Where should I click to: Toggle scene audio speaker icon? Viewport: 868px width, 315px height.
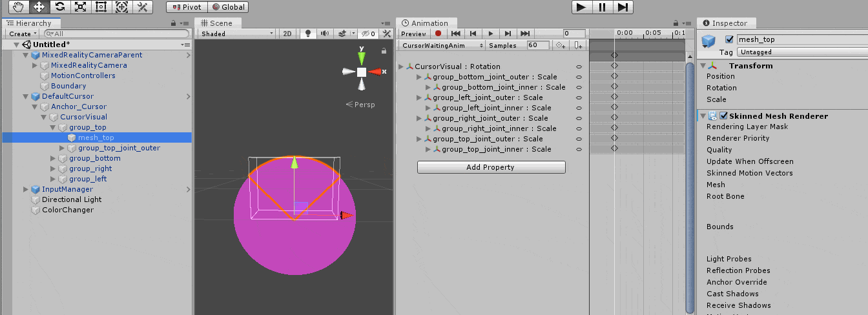(325, 34)
